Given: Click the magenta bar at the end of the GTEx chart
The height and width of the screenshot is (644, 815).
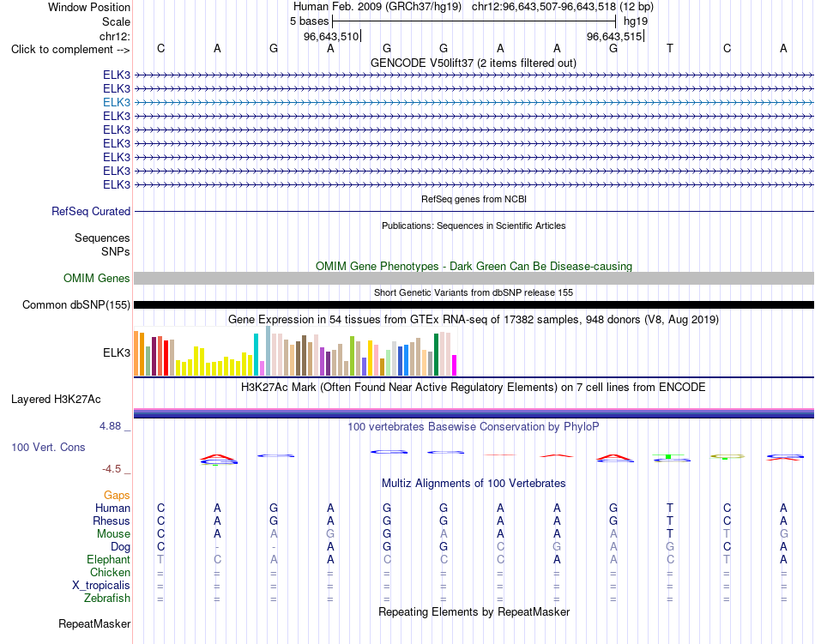Looking at the screenshot, I should [455, 365].
